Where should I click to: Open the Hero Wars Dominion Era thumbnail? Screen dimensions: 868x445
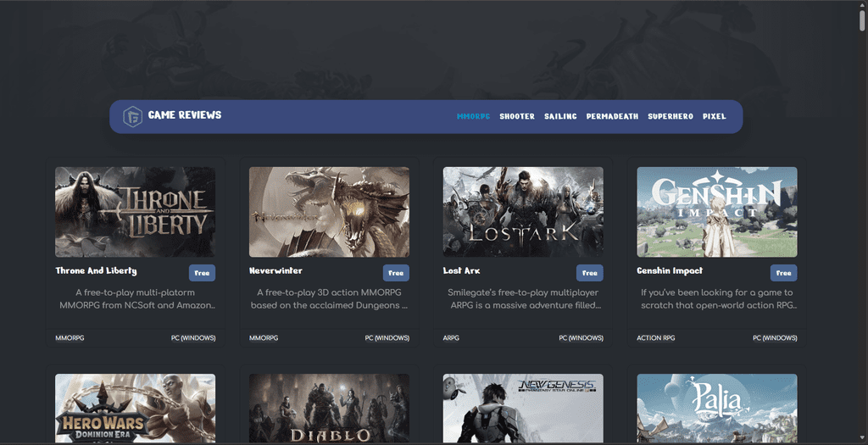(x=135, y=409)
